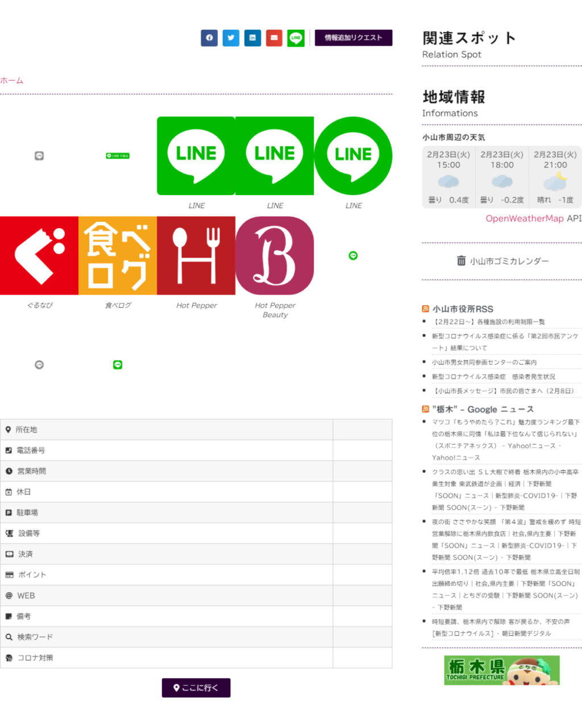The image size is (582, 728).
Task: Click the 栃木県 Tochigi Prefecture banner
Action: point(502,670)
